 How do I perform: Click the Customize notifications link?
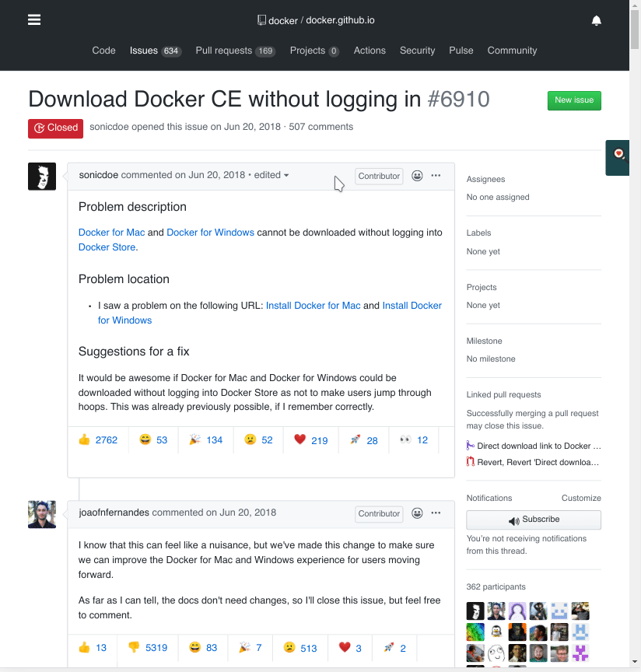581,498
